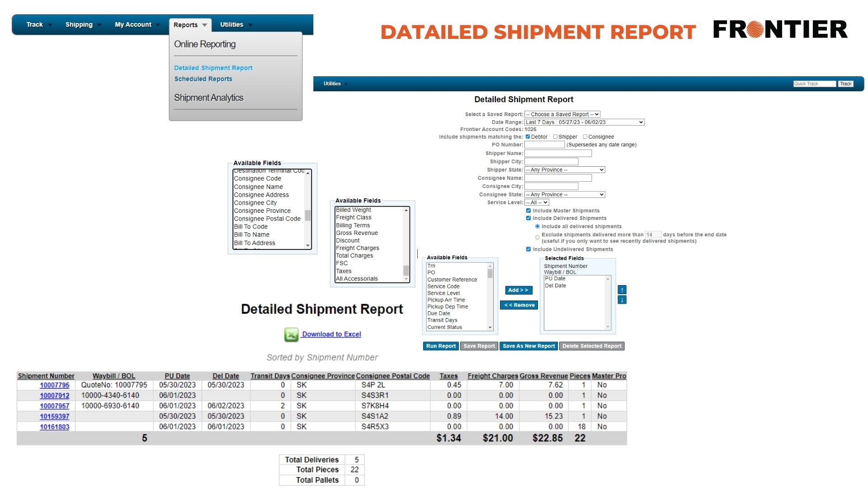Open the Reports menu tab
This screenshot has width=868, height=488.
190,25
